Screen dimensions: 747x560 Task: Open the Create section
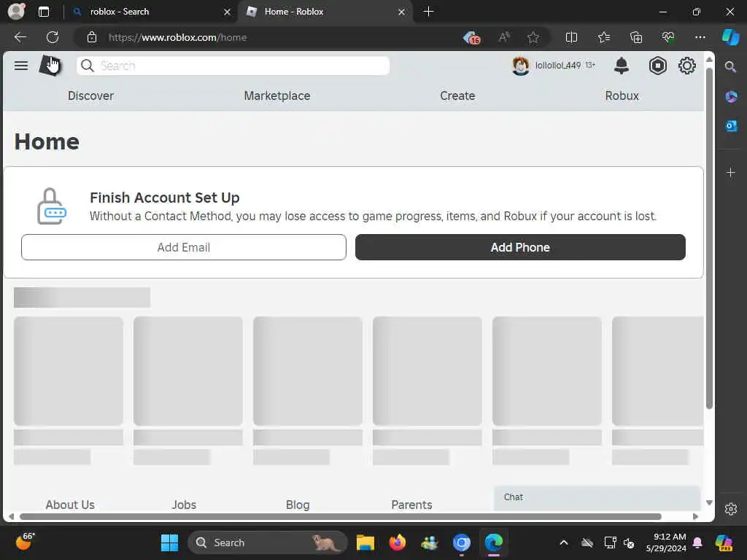[457, 96]
